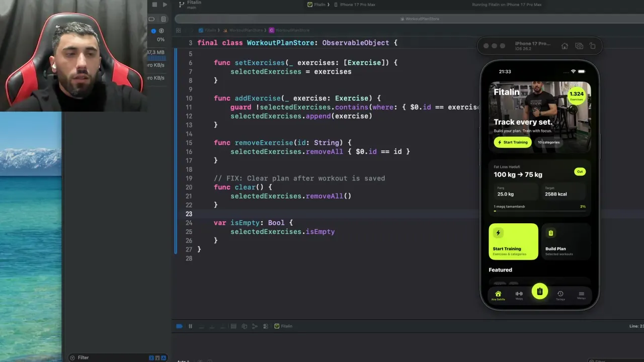This screenshot has width=644, height=362.
Task: Take a Simulator screenshot with camera icon
Action: click(579, 46)
